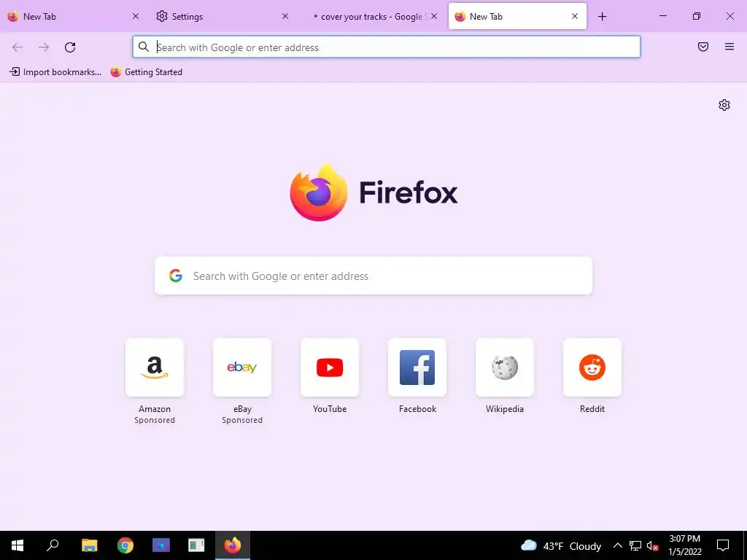This screenshot has height=560, width=747.
Task: Close the Settings tab
Action: click(x=285, y=16)
